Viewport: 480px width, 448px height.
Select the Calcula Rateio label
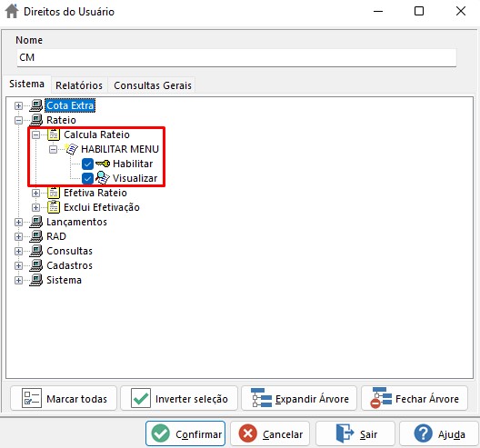pyautogui.click(x=96, y=134)
